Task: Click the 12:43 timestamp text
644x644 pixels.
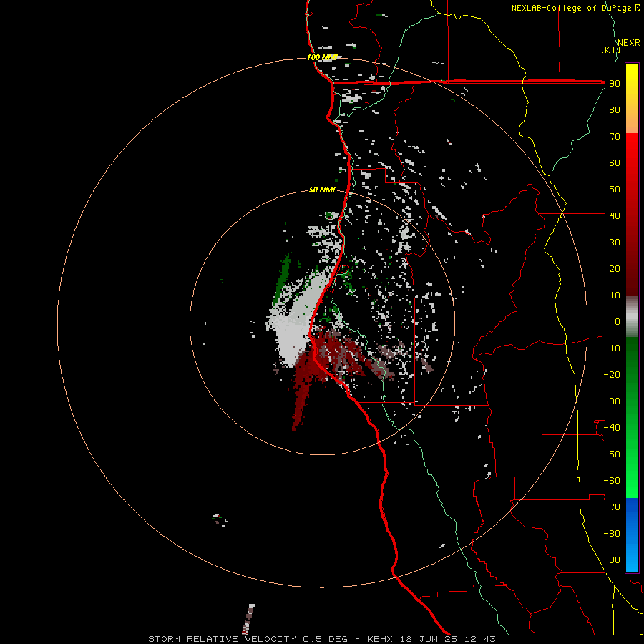Action: (x=480, y=639)
